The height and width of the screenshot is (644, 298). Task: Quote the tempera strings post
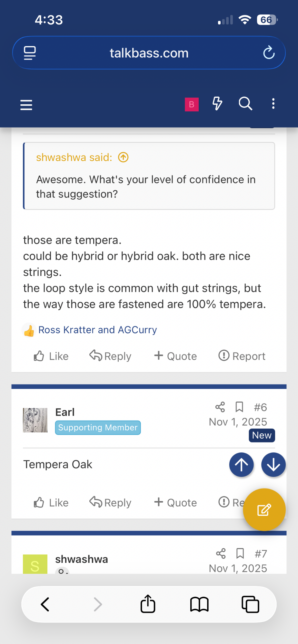point(175,356)
